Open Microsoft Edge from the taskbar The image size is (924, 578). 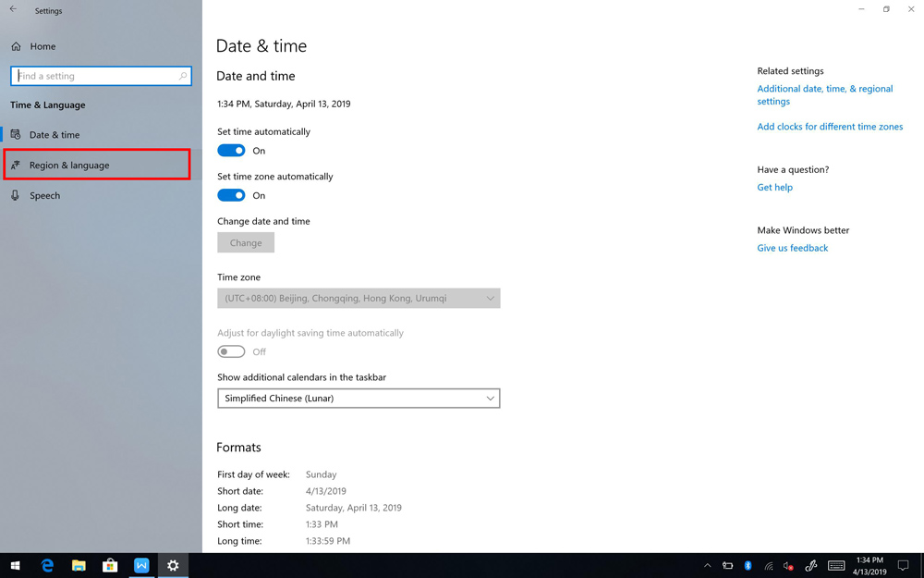point(47,565)
